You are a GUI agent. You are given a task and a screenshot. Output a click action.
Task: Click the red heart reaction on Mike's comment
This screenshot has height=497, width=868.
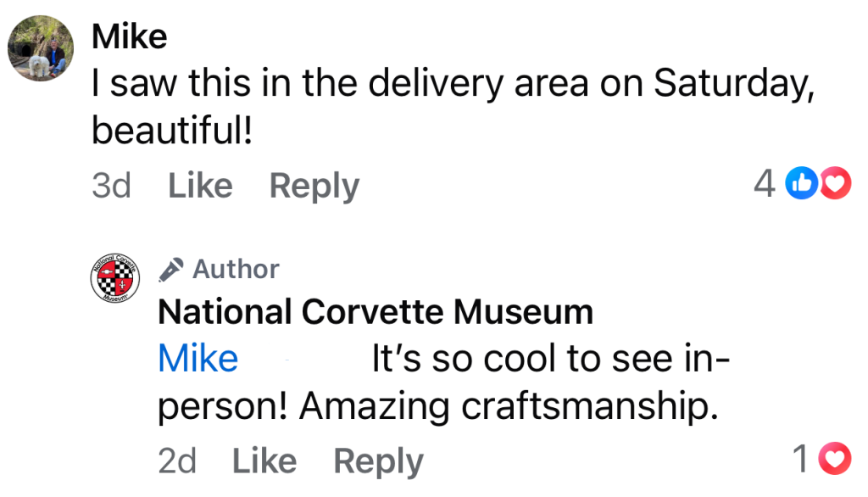point(835,182)
